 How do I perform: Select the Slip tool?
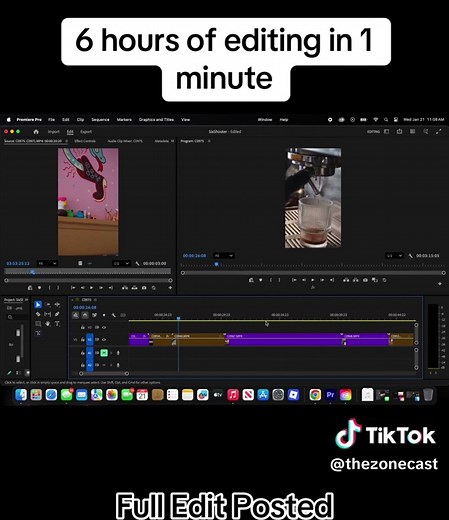(48, 314)
